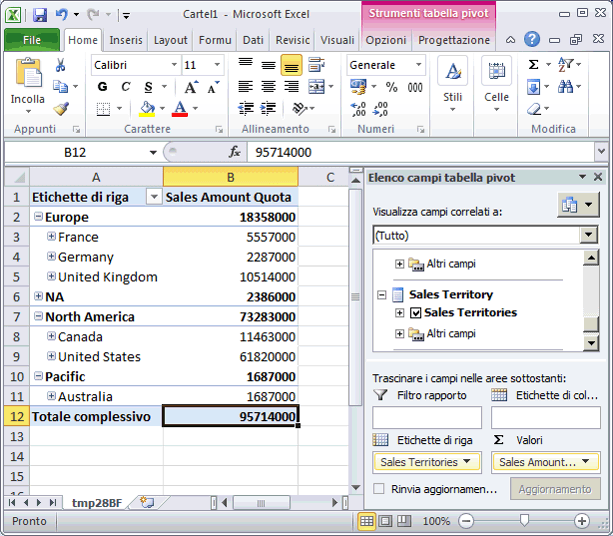Switch to Page Layout view

pos(385,521)
